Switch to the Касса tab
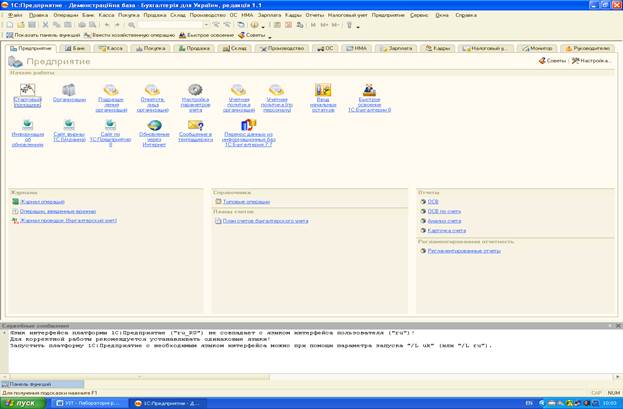 [x=111, y=48]
